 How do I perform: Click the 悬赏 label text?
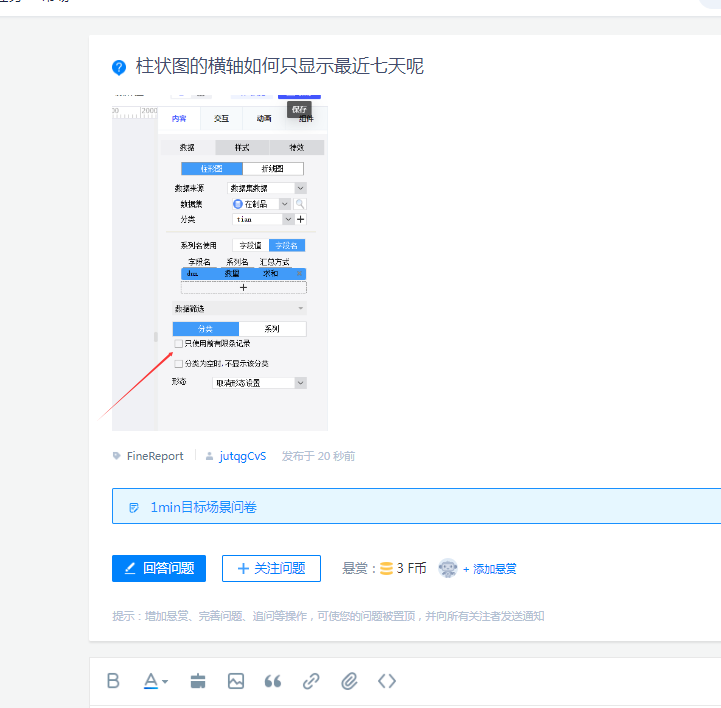pos(355,569)
